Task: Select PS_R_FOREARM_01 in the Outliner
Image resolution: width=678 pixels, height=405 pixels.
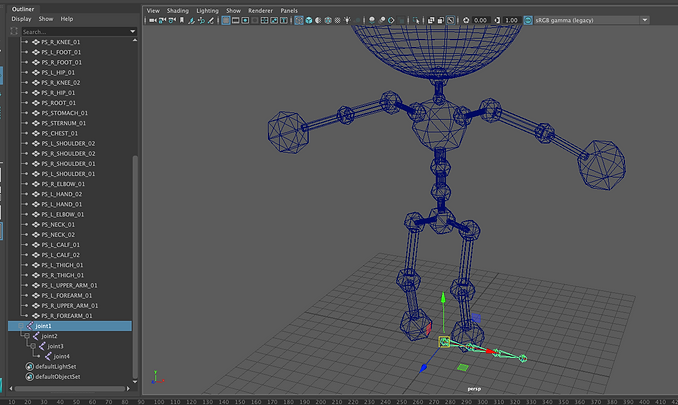Action: click(67, 316)
